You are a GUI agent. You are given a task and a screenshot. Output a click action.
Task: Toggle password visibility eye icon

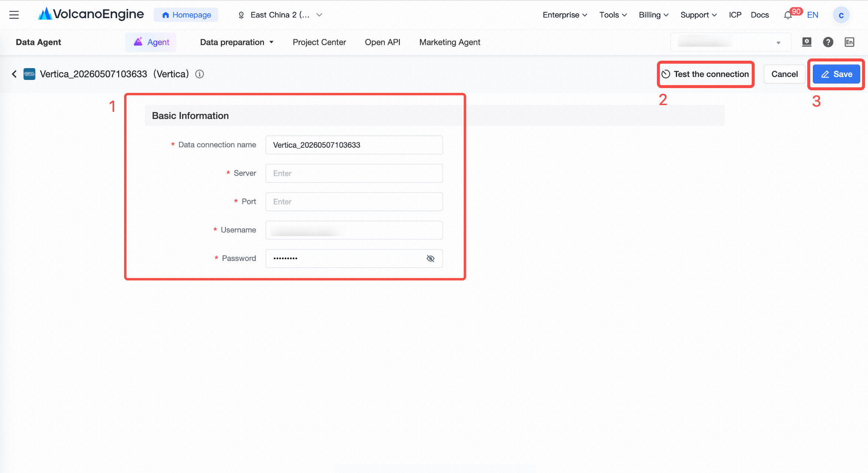click(430, 258)
